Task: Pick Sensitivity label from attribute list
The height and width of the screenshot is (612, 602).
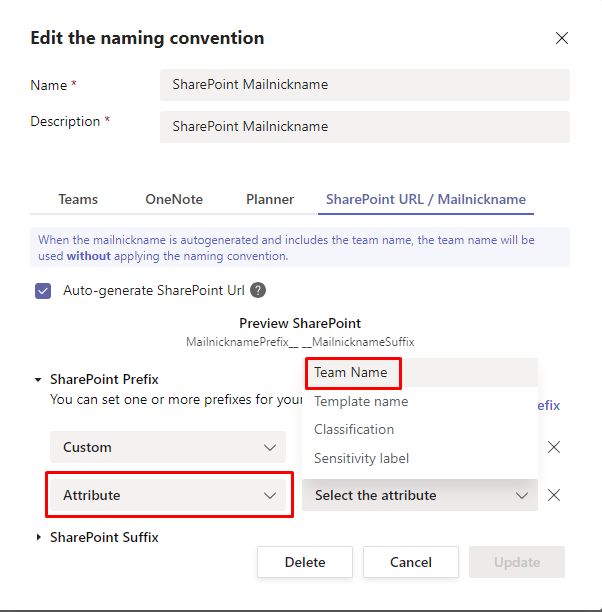Action: [x=420, y=458]
